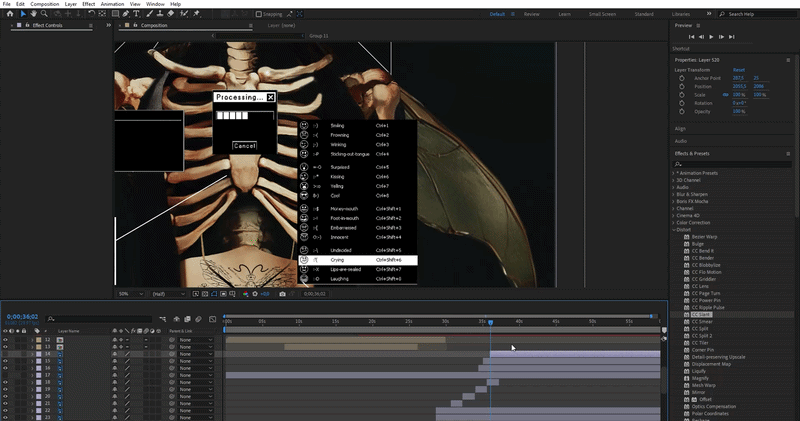The image size is (800, 421).
Task: Select the Type text tool
Action: (136, 14)
